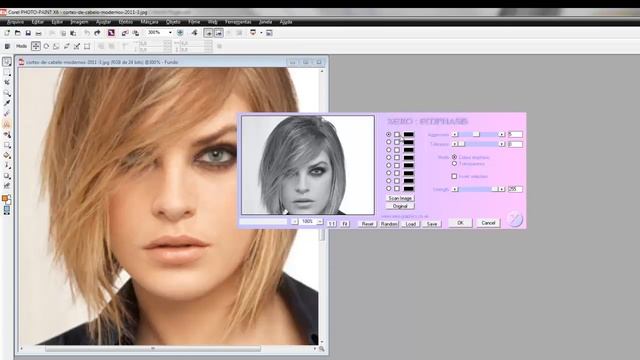
Task: Select the Rectangle Mask tool in toolbox
Action: tap(7, 72)
